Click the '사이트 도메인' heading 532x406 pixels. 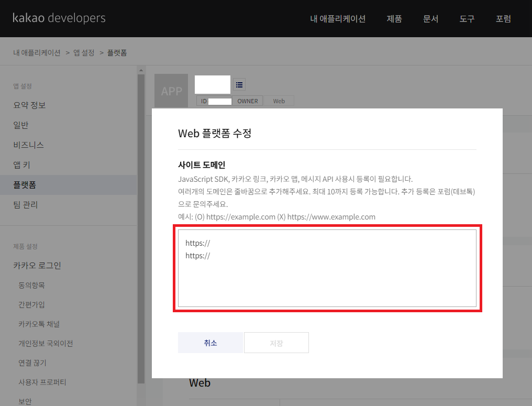[x=202, y=165]
